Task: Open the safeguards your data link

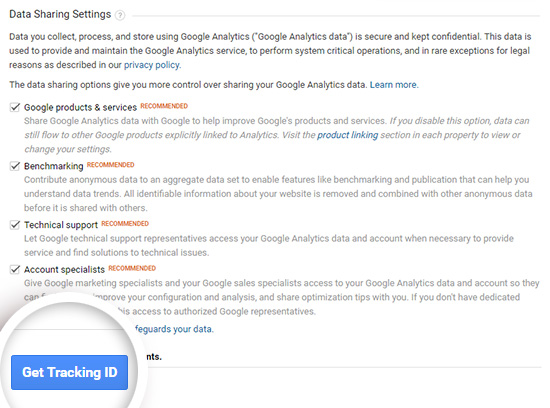Action: point(174,329)
